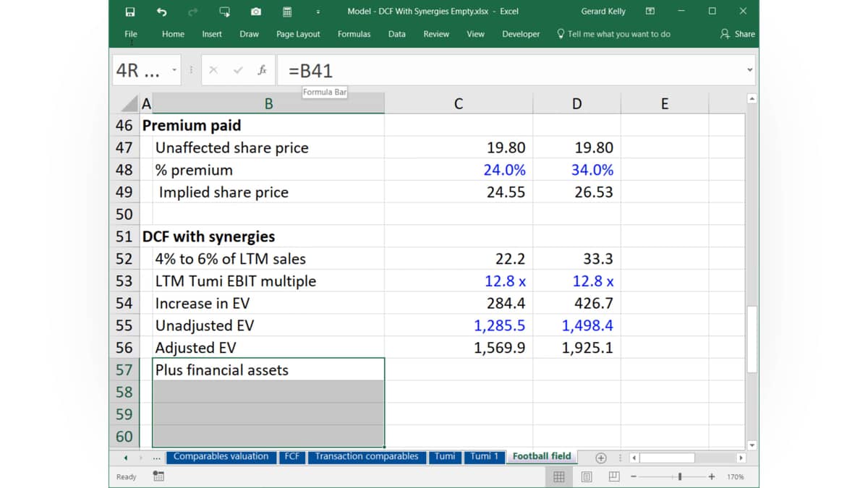
Task: Click the macro recording icon in the status bar
Action: click(158, 476)
